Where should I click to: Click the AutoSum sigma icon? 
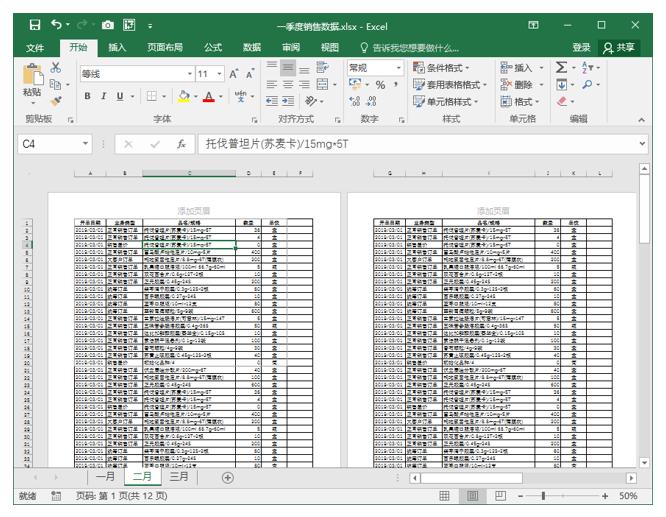[562, 67]
